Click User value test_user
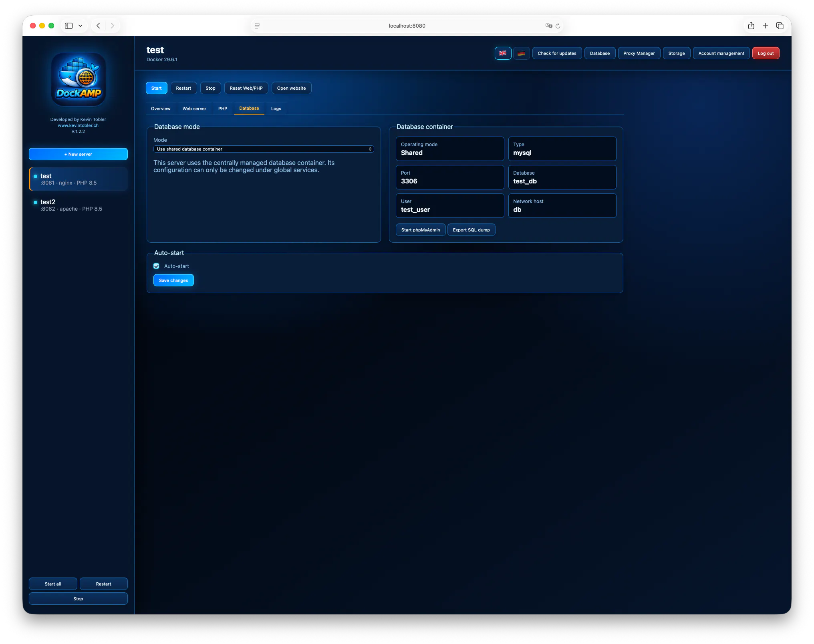The height and width of the screenshot is (644, 814). tap(415, 210)
